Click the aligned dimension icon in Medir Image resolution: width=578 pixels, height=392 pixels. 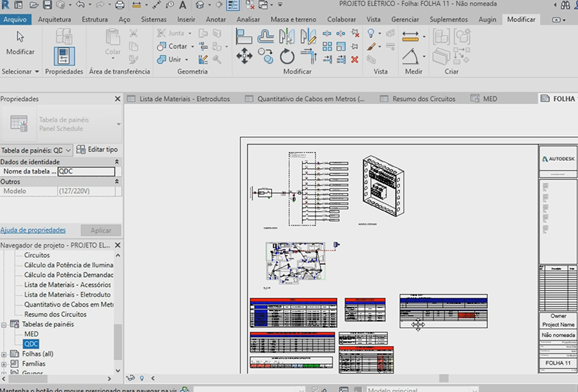click(411, 36)
